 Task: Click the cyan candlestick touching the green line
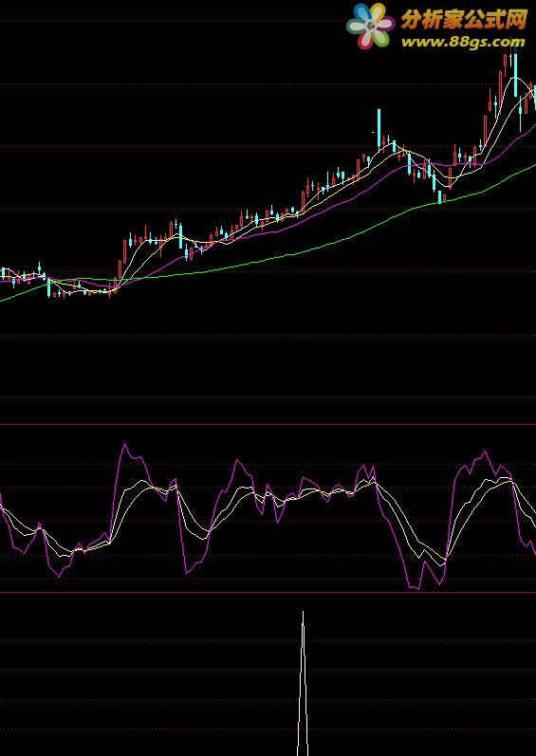pyautogui.click(x=439, y=196)
